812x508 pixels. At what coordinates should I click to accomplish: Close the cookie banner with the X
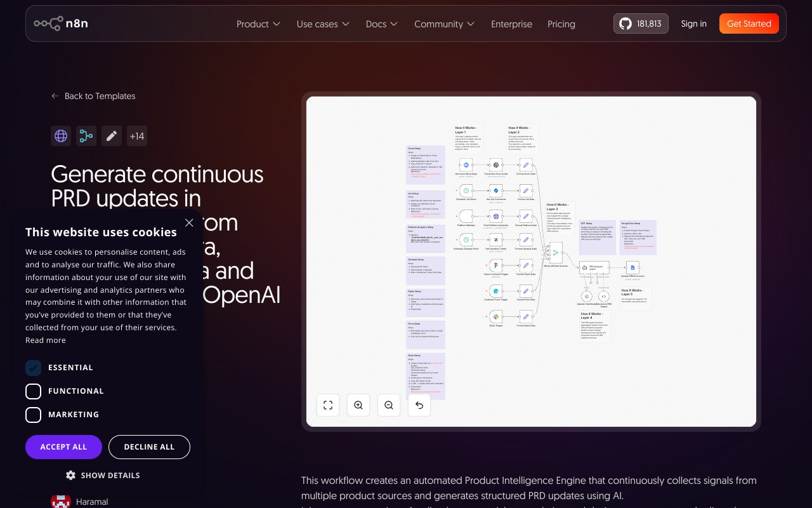pos(189,223)
